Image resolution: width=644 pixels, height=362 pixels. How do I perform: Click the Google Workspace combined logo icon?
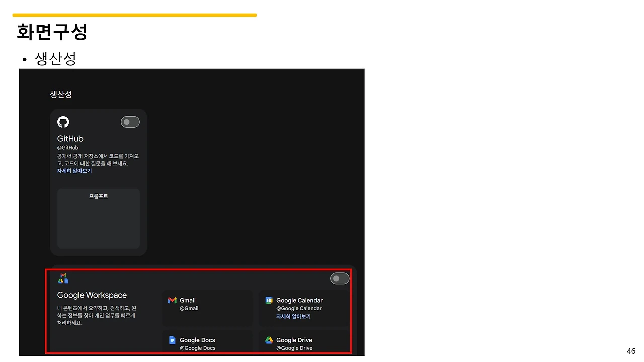63,278
